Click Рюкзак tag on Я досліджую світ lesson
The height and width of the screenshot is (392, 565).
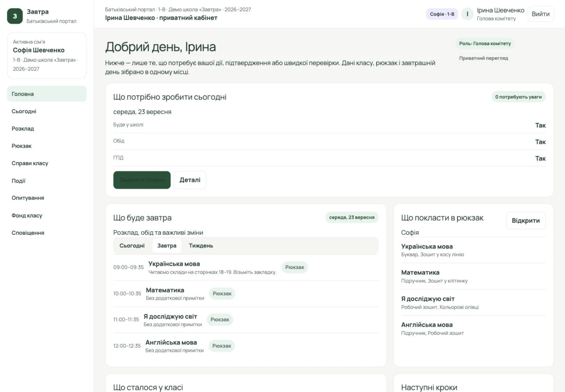(220, 319)
